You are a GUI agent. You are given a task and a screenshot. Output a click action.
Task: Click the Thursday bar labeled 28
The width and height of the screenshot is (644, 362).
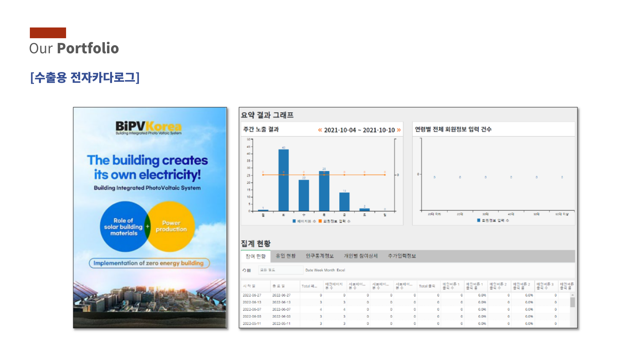324,191
